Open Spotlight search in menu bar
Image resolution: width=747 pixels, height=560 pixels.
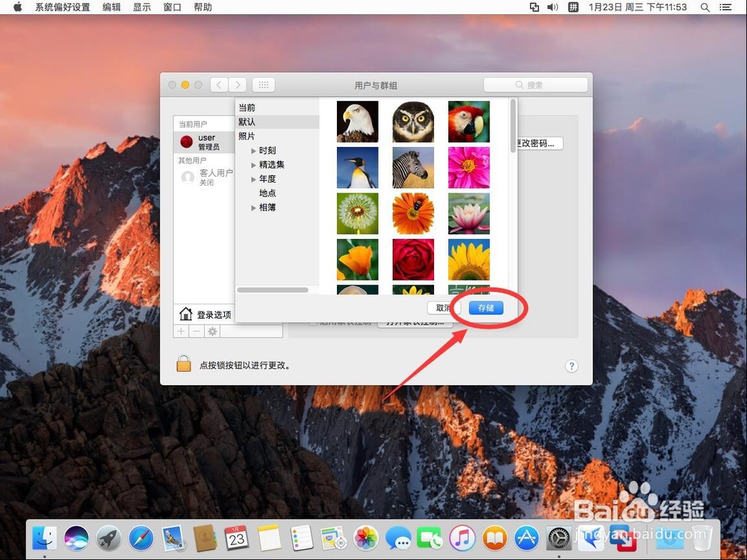[705, 7]
